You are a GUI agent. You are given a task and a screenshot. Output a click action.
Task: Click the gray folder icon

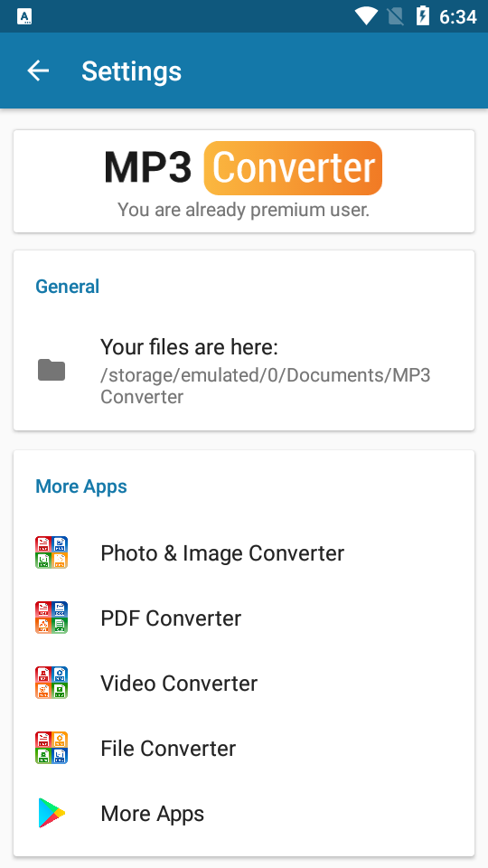pos(52,371)
